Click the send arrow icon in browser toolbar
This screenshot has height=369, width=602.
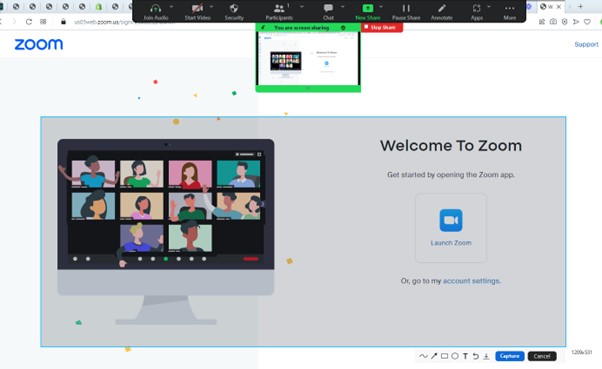[x=576, y=22]
